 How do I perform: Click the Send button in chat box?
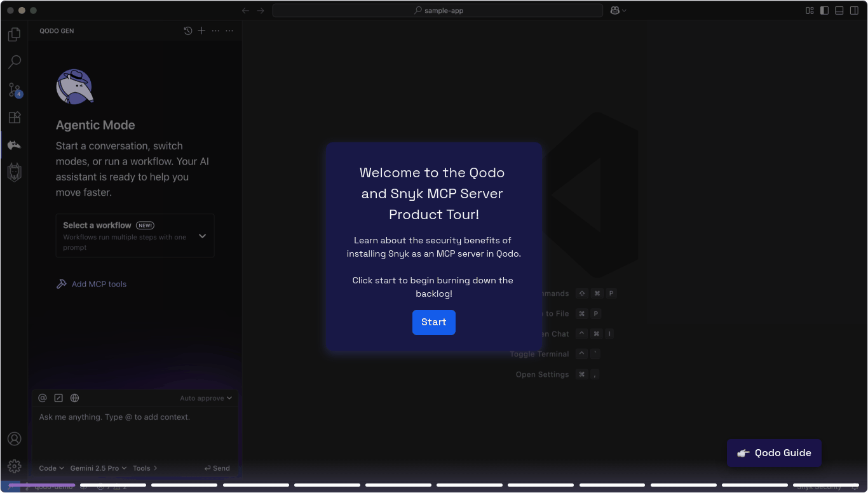(x=217, y=468)
